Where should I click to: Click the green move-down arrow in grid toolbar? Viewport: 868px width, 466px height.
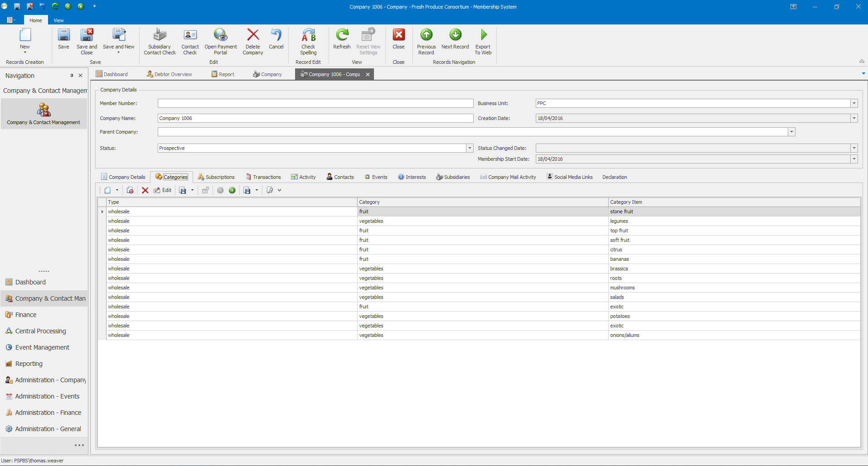(232, 190)
